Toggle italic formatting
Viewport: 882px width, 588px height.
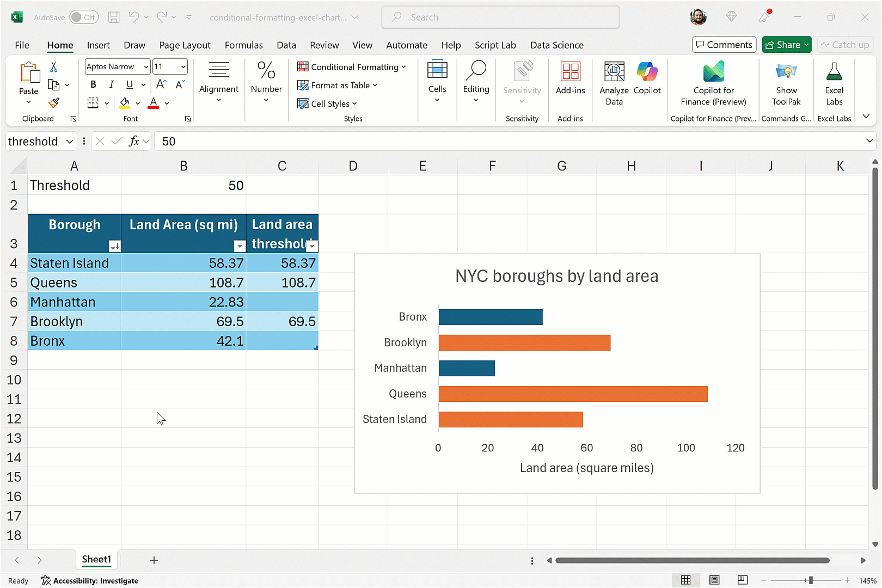coord(111,84)
